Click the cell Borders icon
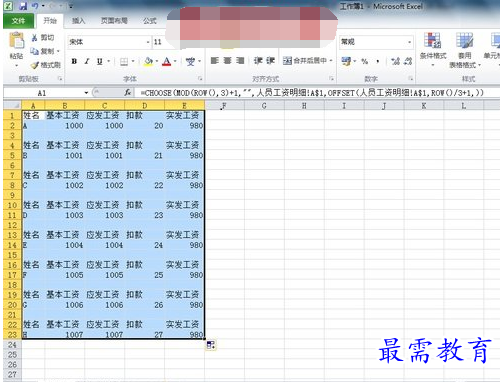The height and width of the screenshot is (382, 500). (x=124, y=61)
